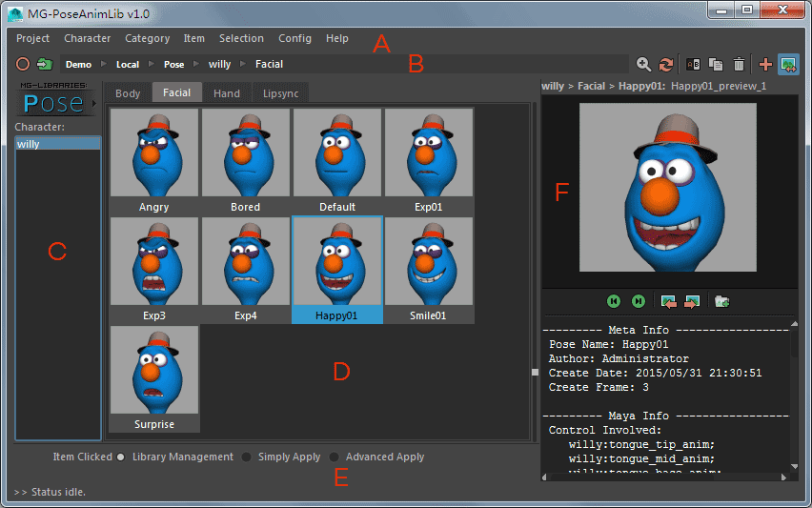Select the Advanced Apply radio option
Viewport: 812px width, 508px height.
(x=334, y=457)
